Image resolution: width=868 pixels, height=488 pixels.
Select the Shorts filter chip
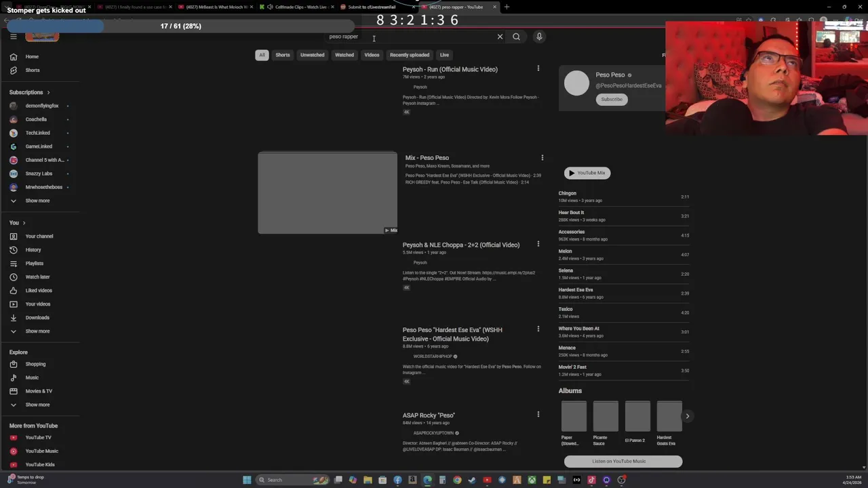[283, 55]
